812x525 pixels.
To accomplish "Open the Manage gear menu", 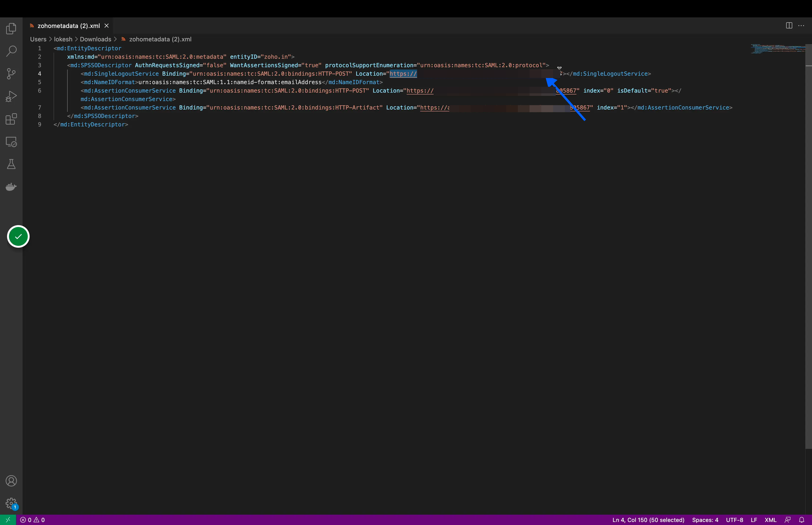I will click(x=11, y=503).
